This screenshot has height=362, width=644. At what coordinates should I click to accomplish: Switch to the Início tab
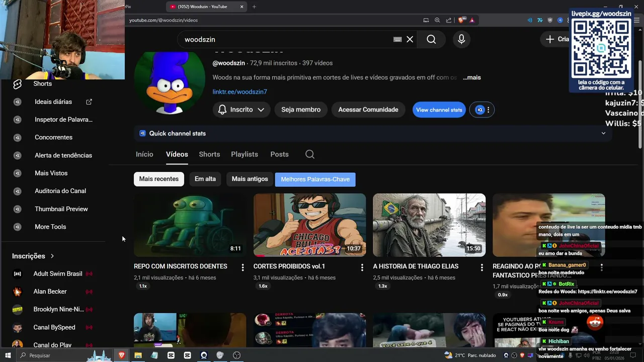144,154
